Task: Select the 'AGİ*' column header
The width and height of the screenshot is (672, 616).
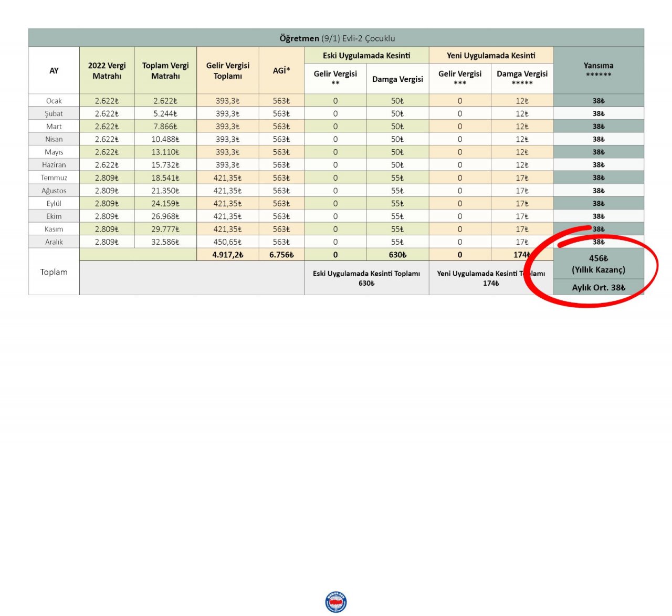Action: (281, 71)
